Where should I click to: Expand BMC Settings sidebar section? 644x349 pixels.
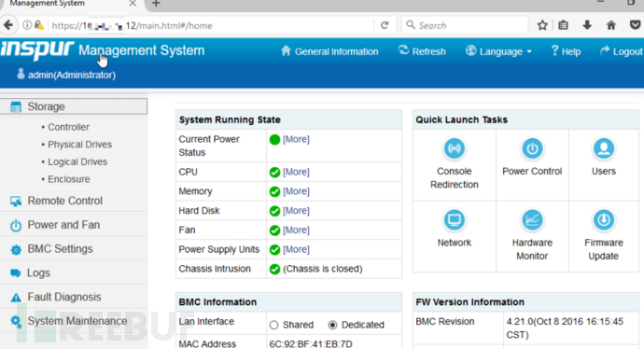point(74,249)
